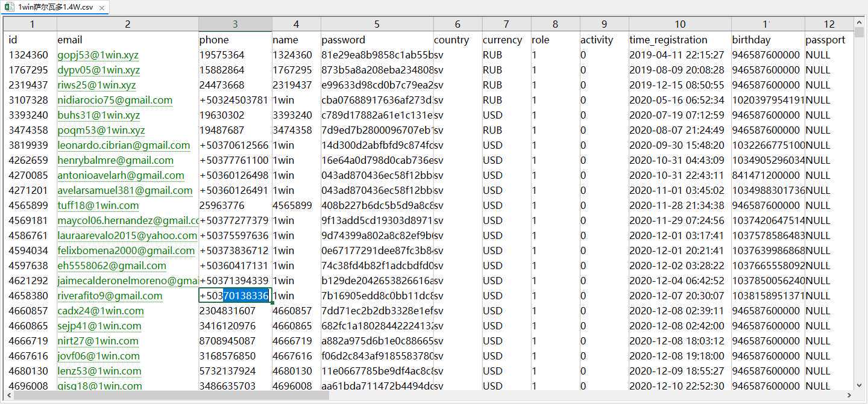
Task: Open email link riverafito9@gmail.com
Action: (110, 296)
